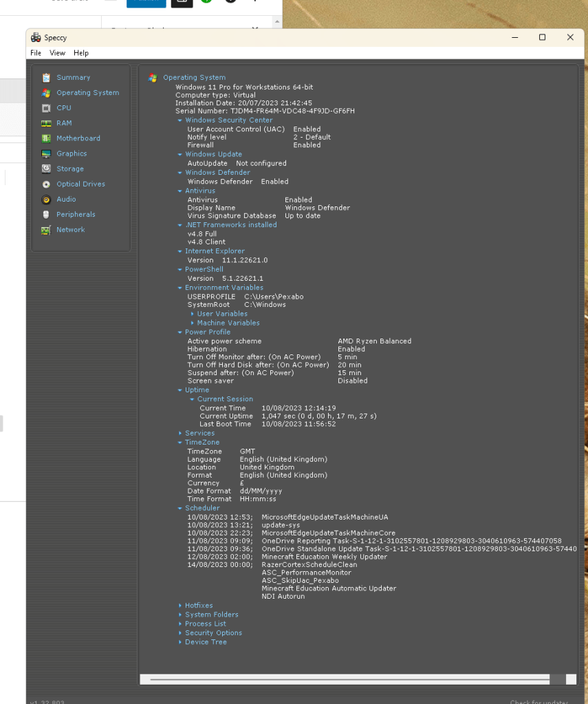Collapse the Antivirus section
Viewport: 588px width, 704px height.
pyautogui.click(x=179, y=191)
